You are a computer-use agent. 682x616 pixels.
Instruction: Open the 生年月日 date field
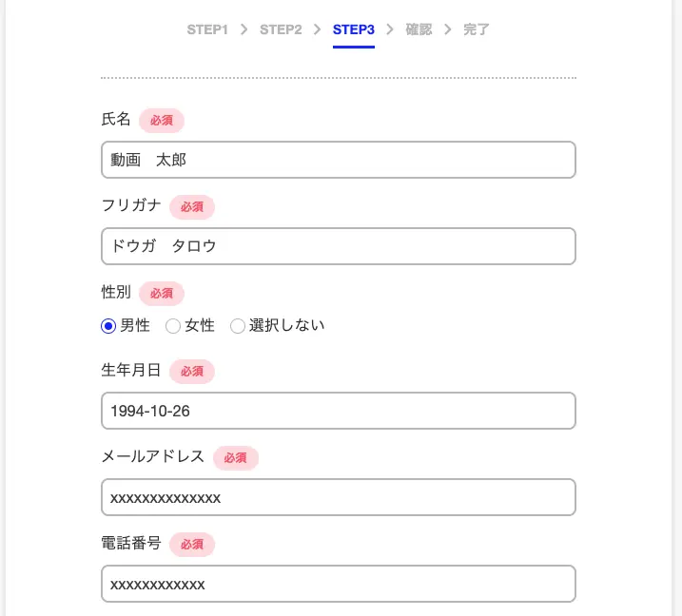(339, 411)
